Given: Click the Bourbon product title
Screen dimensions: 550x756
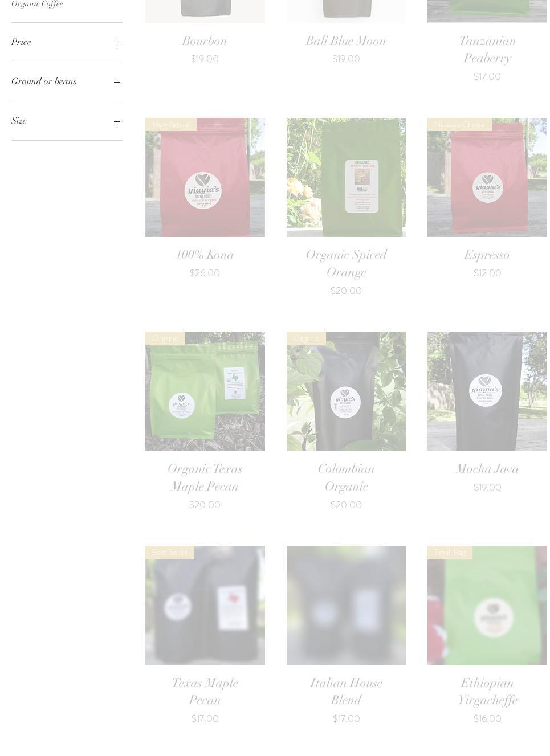Looking at the screenshot, I should (x=205, y=41).
